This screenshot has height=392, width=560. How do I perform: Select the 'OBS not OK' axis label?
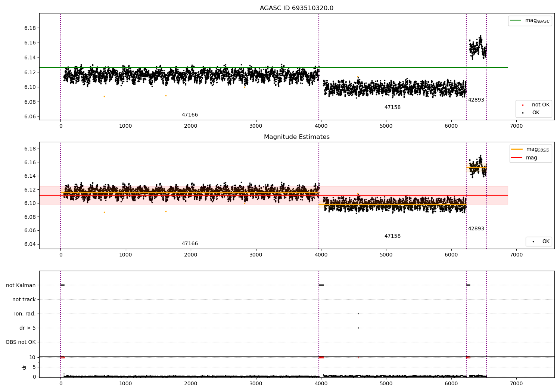[21, 342]
